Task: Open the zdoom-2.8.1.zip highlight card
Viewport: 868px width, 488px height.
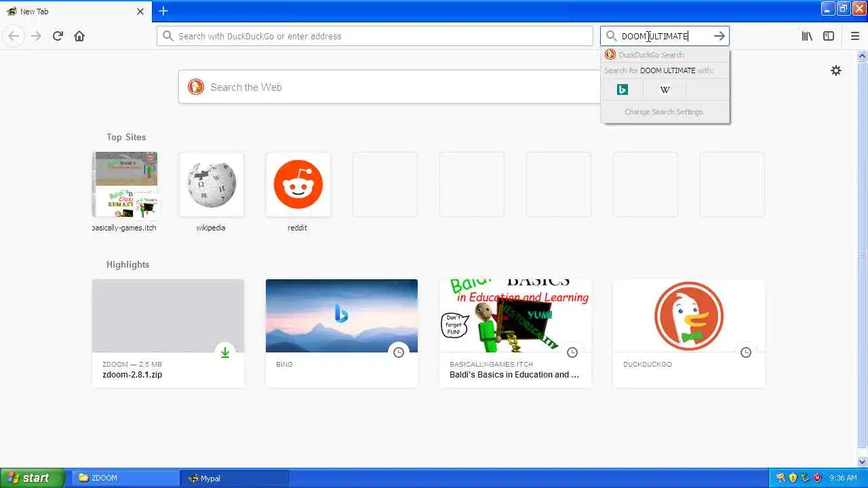Action: tap(168, 333)
